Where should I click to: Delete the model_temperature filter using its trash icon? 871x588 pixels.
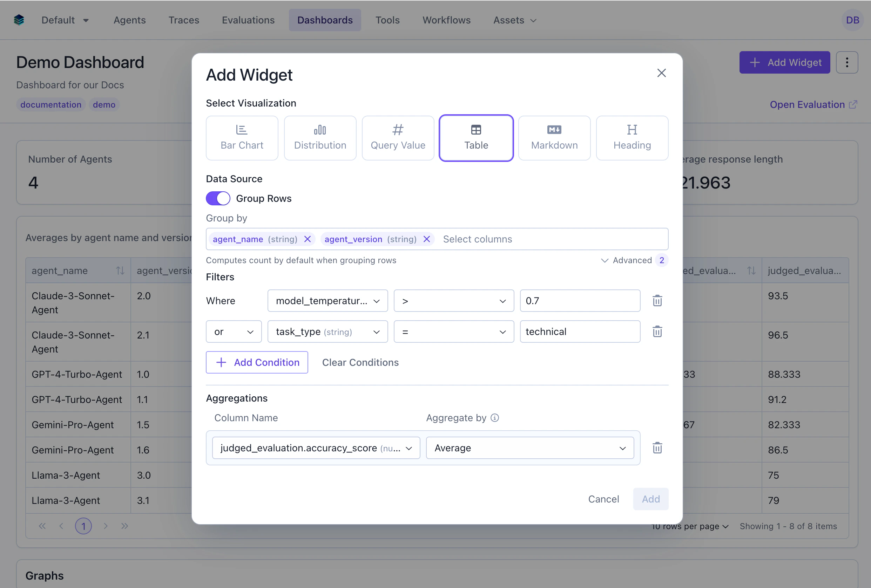657,300
